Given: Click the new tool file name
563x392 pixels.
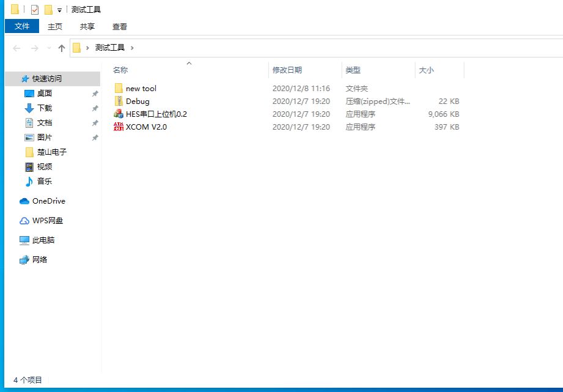Looking at the screenshot, I should point(141,89).
